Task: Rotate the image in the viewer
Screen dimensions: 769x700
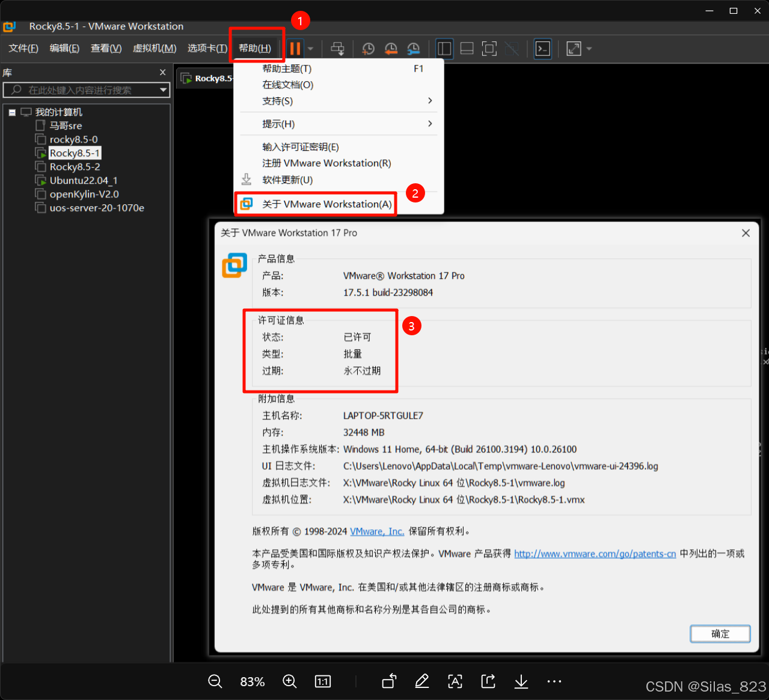Action: pyautogui.click(x=390, y=681)
